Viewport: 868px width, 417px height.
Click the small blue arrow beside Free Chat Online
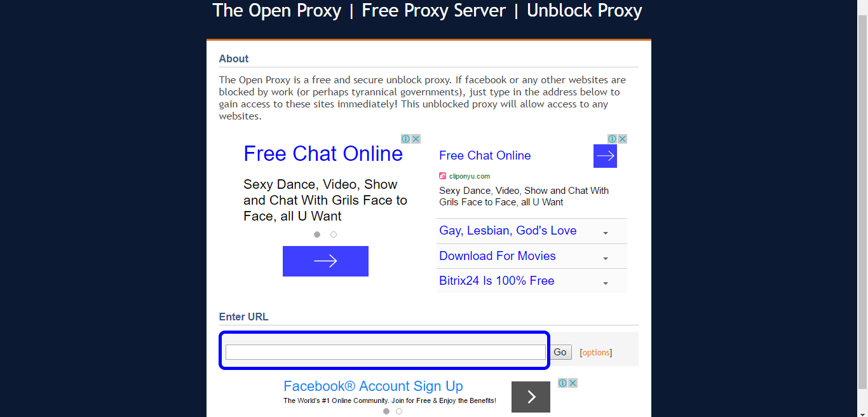pos(605,156)
